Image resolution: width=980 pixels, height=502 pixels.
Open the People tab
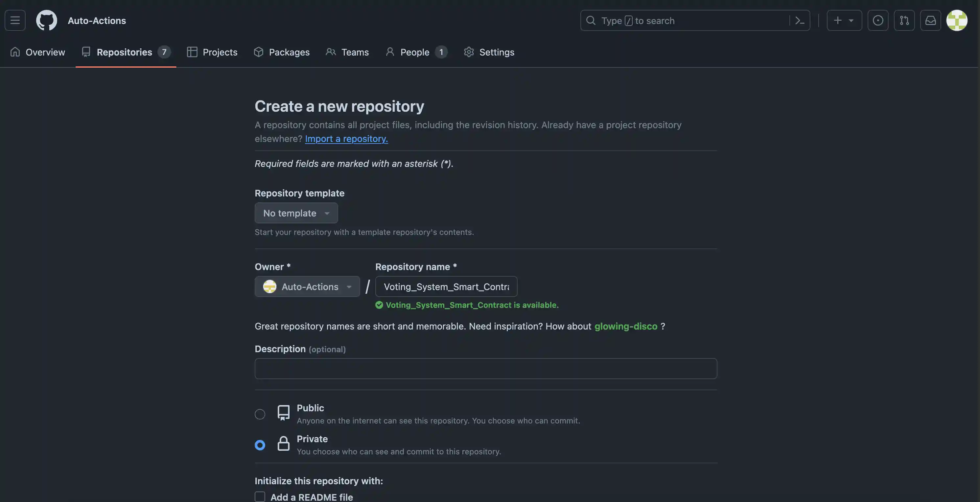415,52
